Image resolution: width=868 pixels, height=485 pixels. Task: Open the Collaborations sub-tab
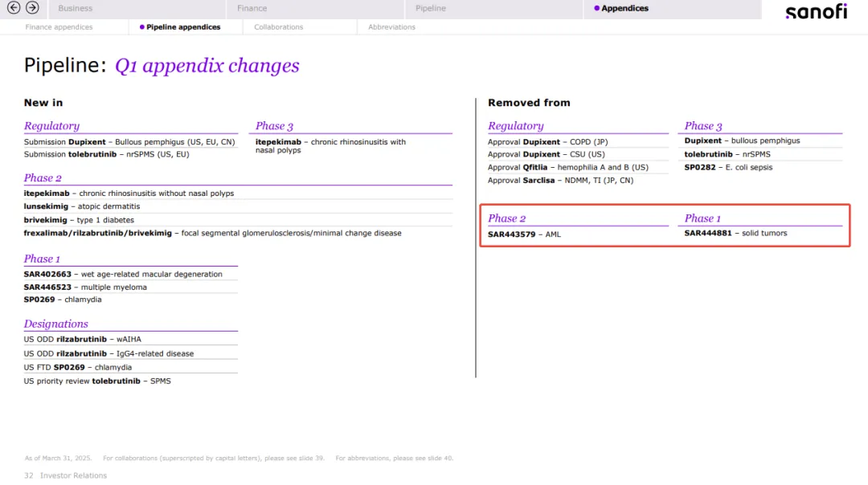point(278,27)
